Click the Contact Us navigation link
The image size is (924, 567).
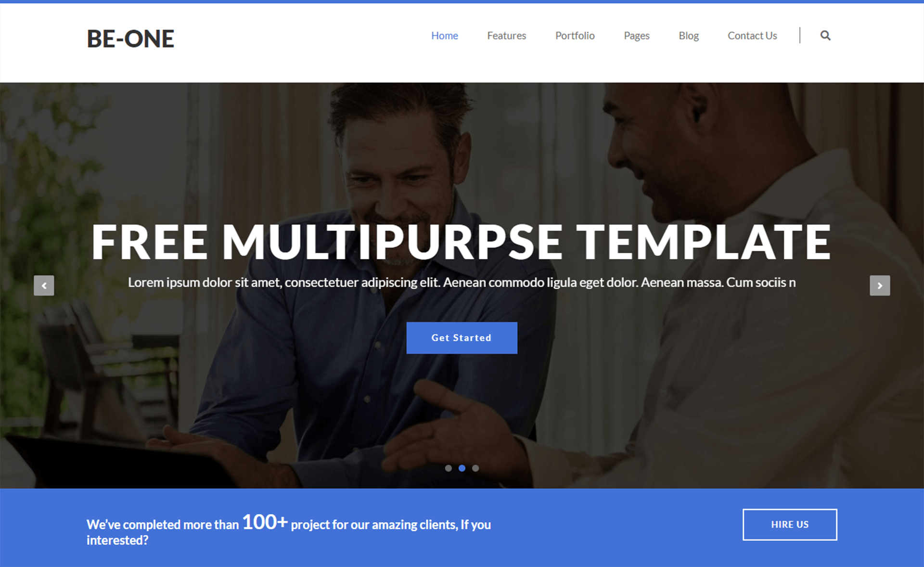[752, 35]
